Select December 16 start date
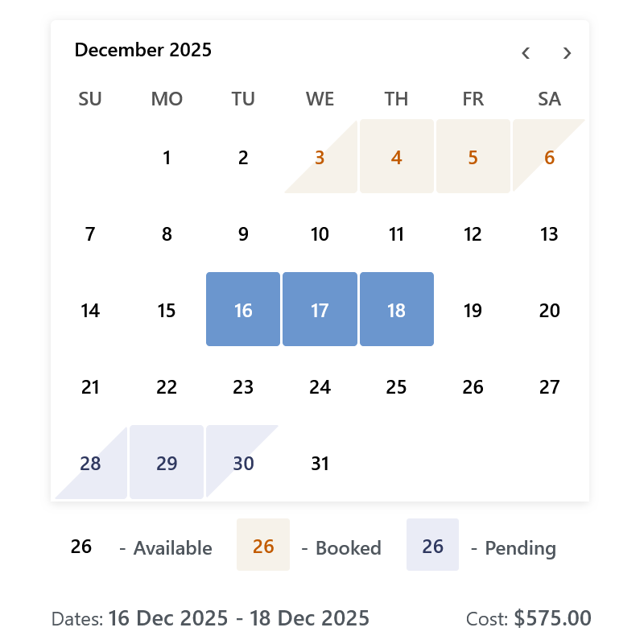The width and height of the screenshot is (644, 644). click(x=243, y=309)
